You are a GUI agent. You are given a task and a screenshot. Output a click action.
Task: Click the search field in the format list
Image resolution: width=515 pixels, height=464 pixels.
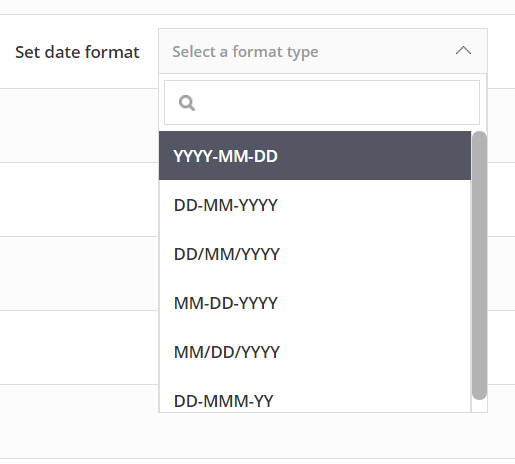click(322, 102)
